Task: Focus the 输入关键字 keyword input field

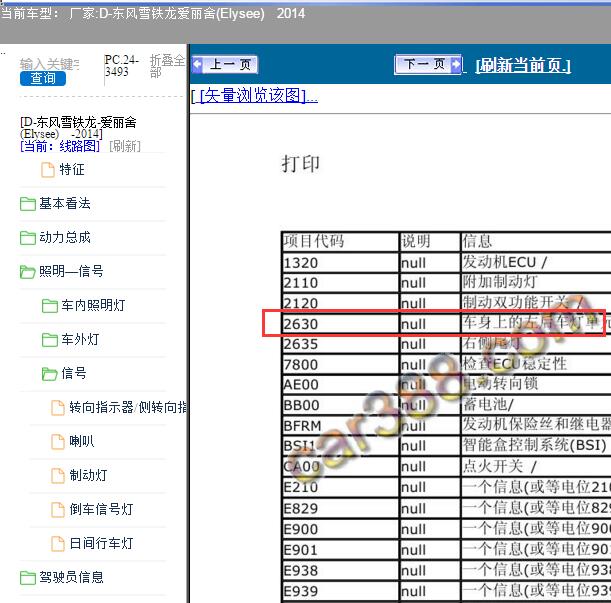Action: pos(49,64)
